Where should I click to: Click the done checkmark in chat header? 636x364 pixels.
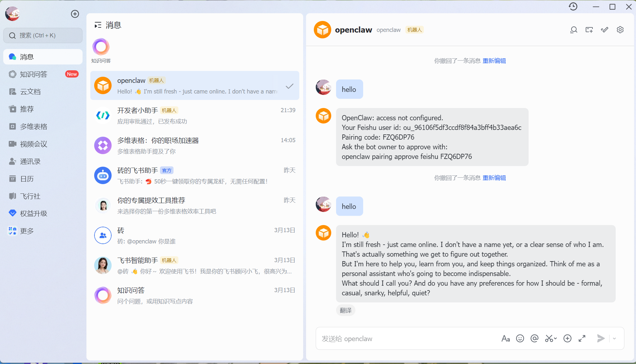coord(605,30)
